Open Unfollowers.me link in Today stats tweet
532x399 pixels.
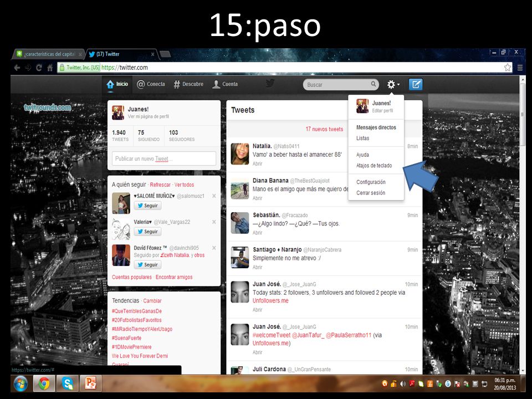coord(270,300)
